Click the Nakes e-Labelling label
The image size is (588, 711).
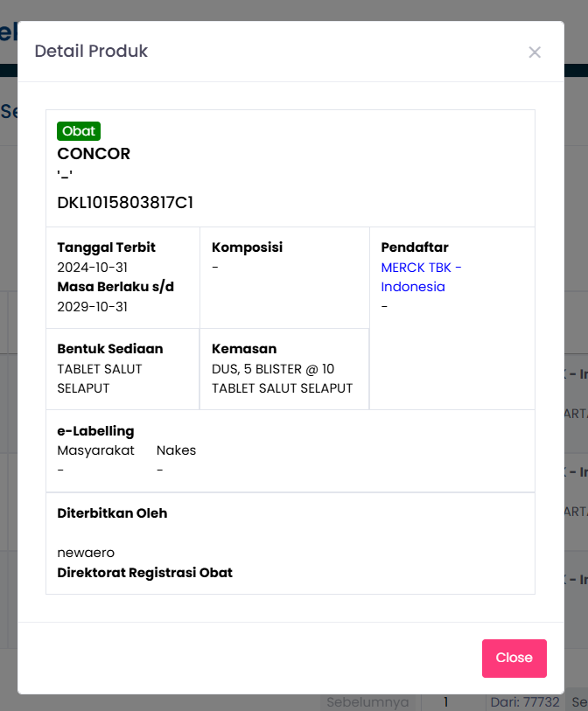tap(177, 450)
